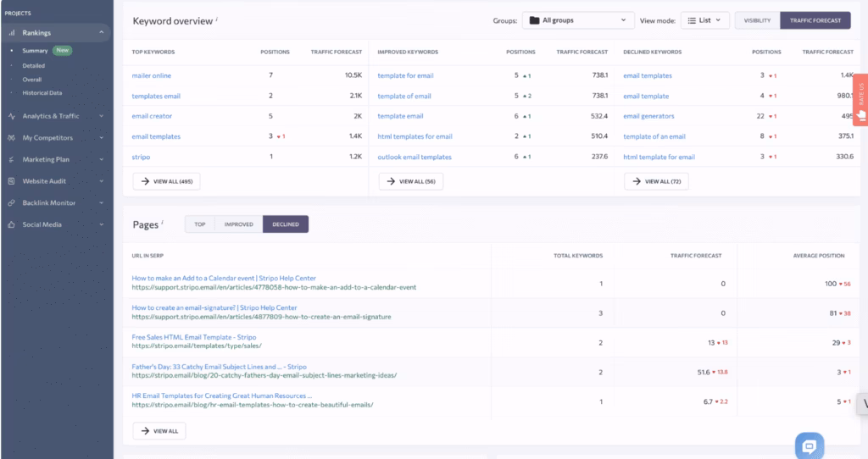Open Historical Data in sidebar
Image resolution: width=868 pixels, height=459 pixels.
43,93
